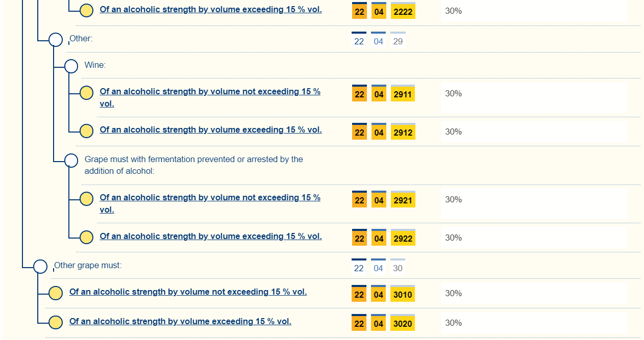This screenshot has height=340, width=644.
Task: Click yellow node icon beside code 3010
Action: tap(56, 293)
